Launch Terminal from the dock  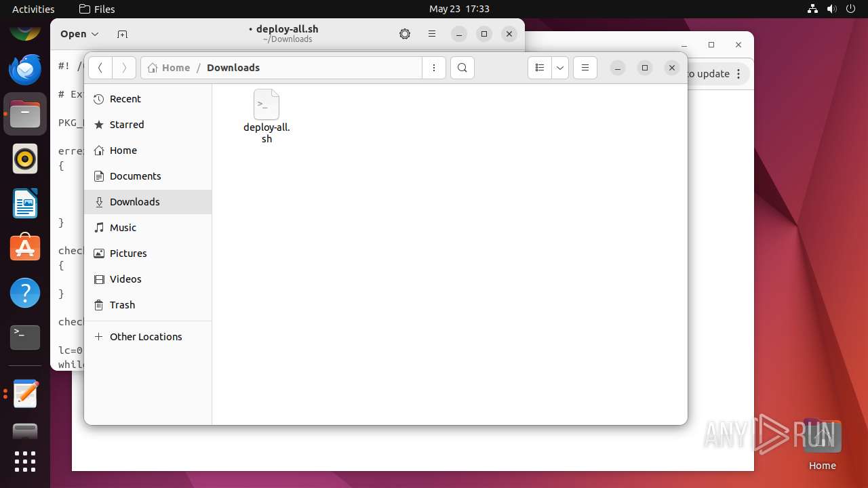(25, 338)
